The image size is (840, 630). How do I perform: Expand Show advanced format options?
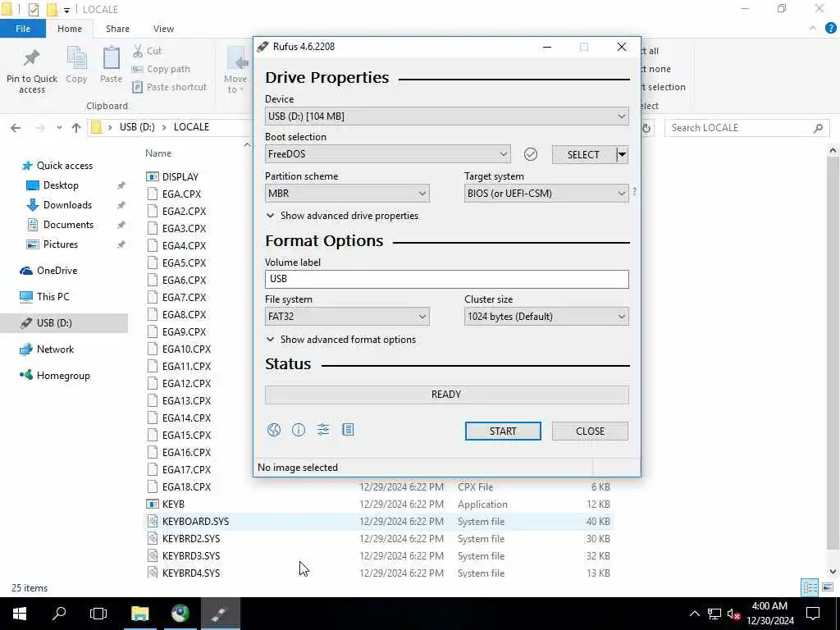341,340
